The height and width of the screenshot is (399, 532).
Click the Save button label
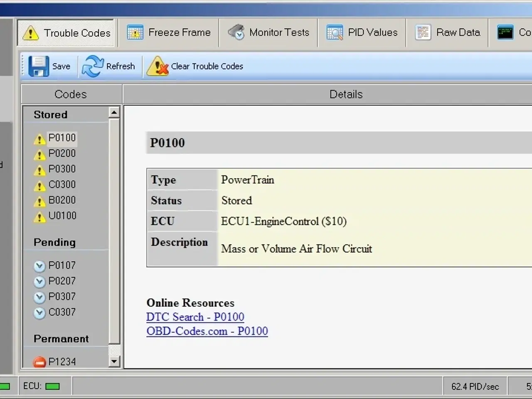pos(61,66)
